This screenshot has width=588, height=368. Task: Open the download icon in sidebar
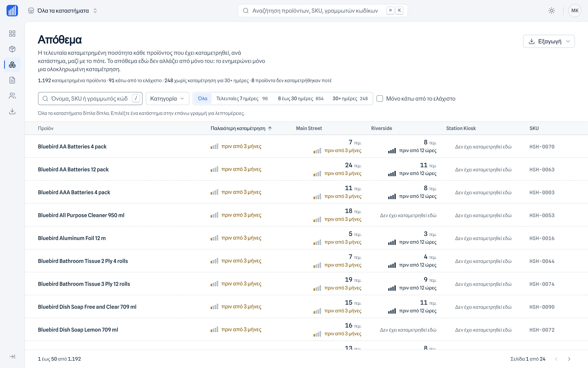coord(12,111)
